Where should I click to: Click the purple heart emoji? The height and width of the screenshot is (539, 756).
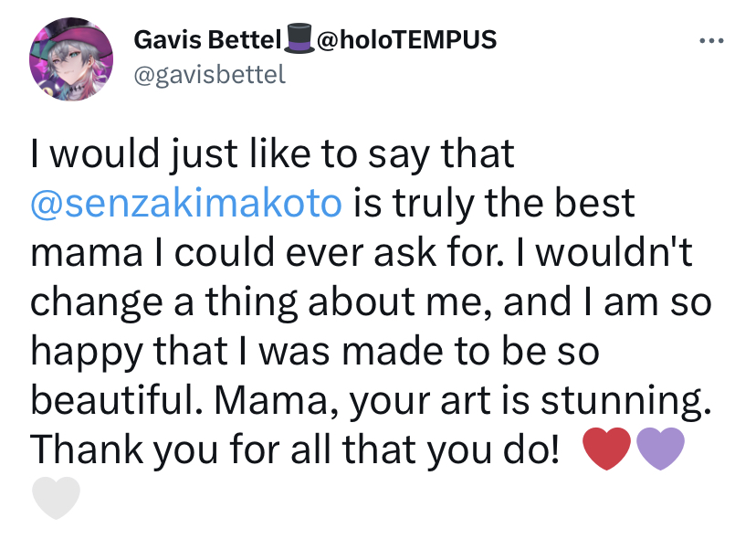click(658, 449)
